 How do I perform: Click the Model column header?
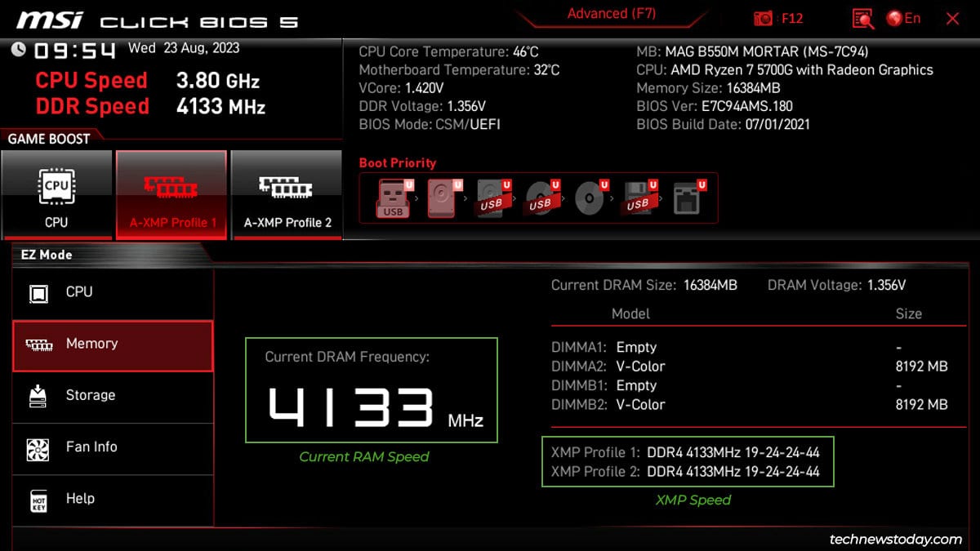630,314
